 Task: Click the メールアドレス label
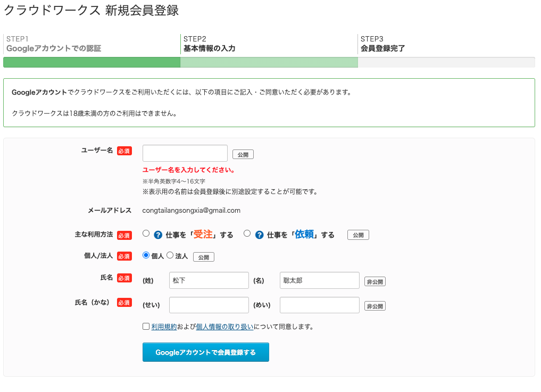click(x=110, y=211)
